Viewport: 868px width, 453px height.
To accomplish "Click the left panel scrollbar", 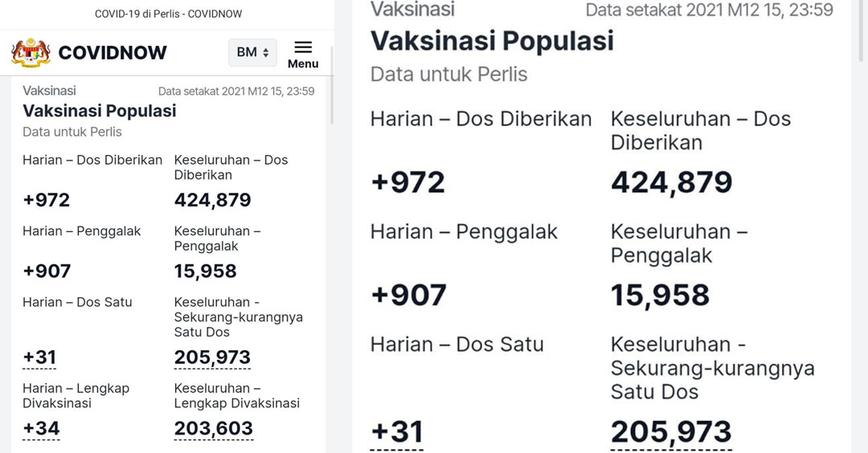I will [x=332, y=84].
